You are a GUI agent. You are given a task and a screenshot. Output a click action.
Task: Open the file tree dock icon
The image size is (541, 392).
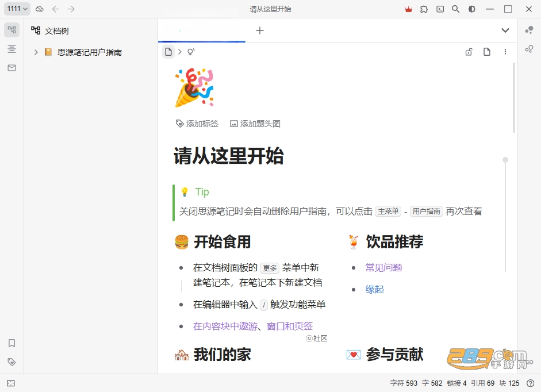11,30
